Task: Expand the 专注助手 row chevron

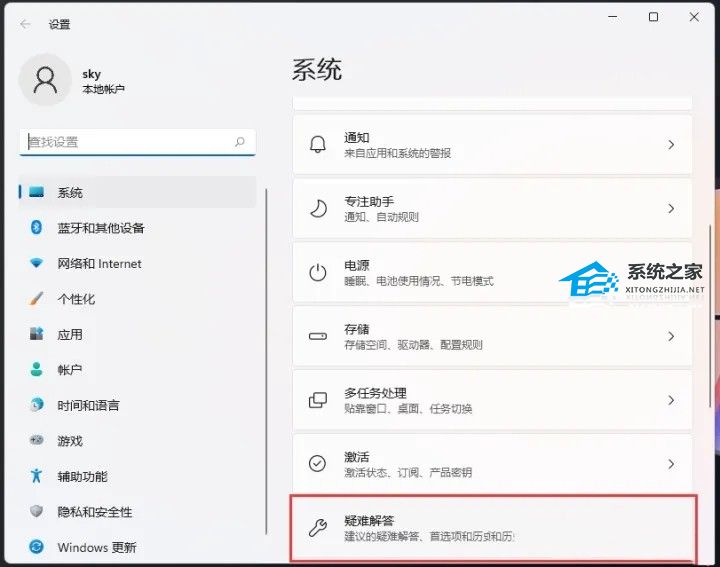Action: coord(671,208)
